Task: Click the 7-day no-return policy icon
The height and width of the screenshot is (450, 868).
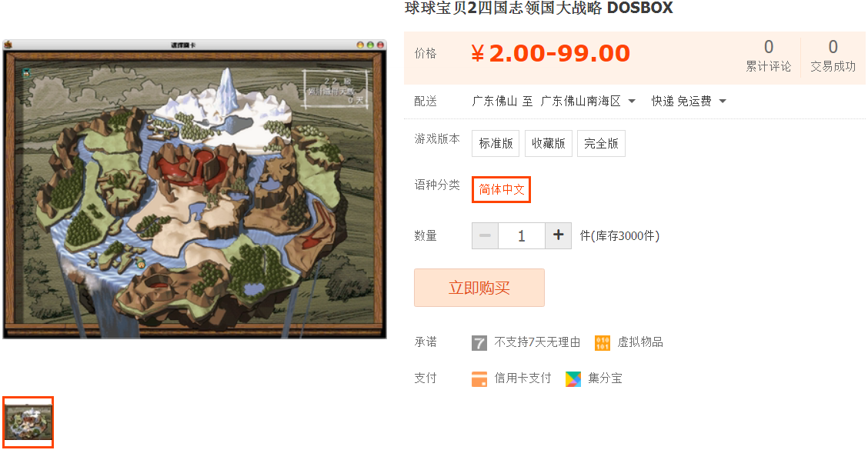Action: pyautogui.click(x=479, y=342)
